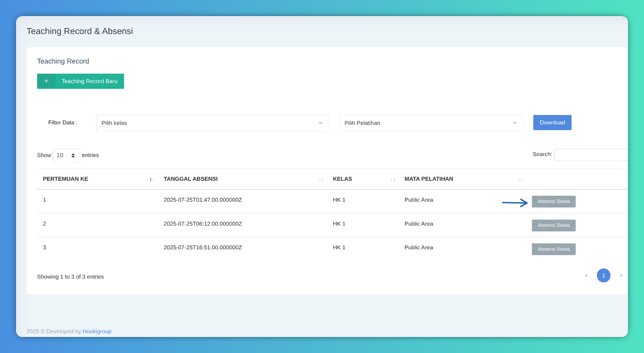This screenshot has height=353, width=644.
Task: Focus the Search input field
Action: tap(591, 155)
